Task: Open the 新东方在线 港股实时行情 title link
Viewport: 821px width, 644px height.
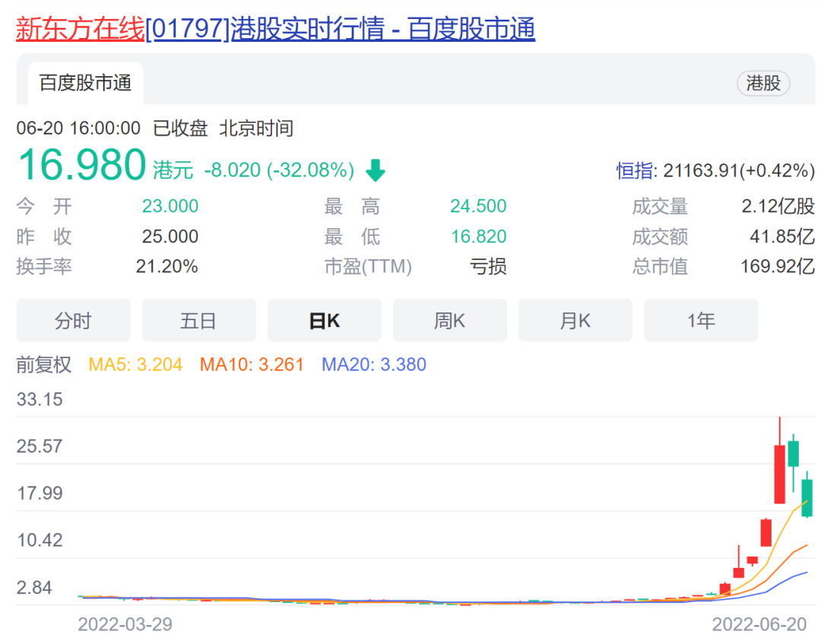Action: [x=275, y=29]
